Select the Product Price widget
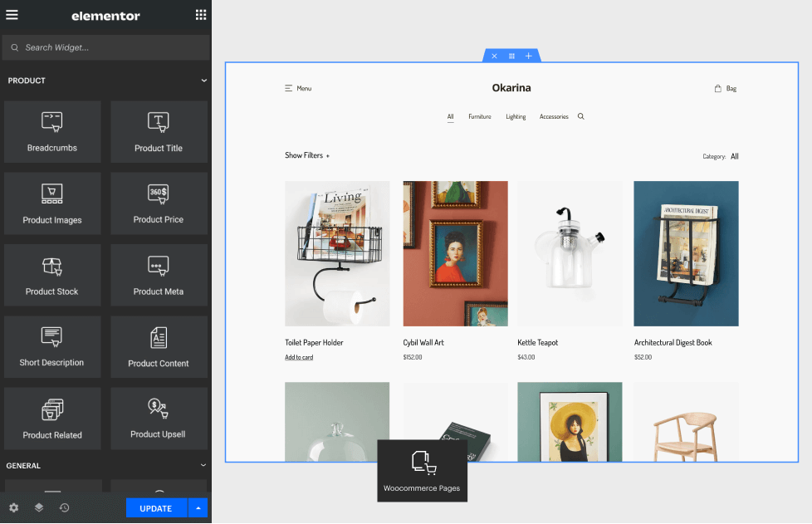Screen dimensions: 812x524 tap(159, 203)
